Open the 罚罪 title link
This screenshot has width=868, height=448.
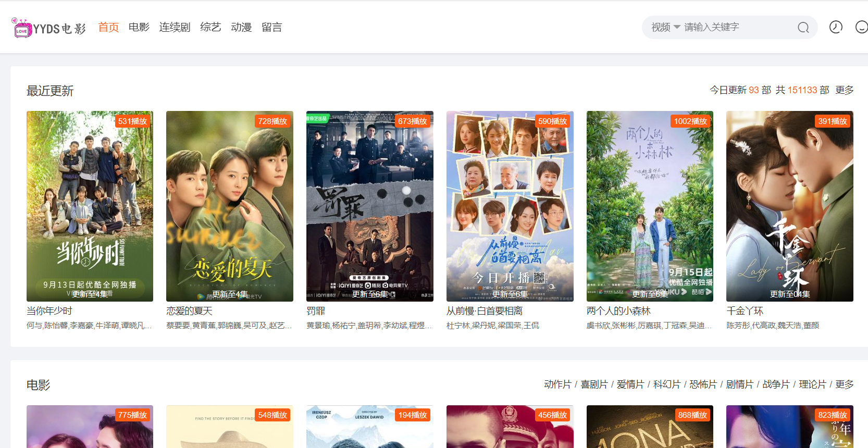pos(316,311)
